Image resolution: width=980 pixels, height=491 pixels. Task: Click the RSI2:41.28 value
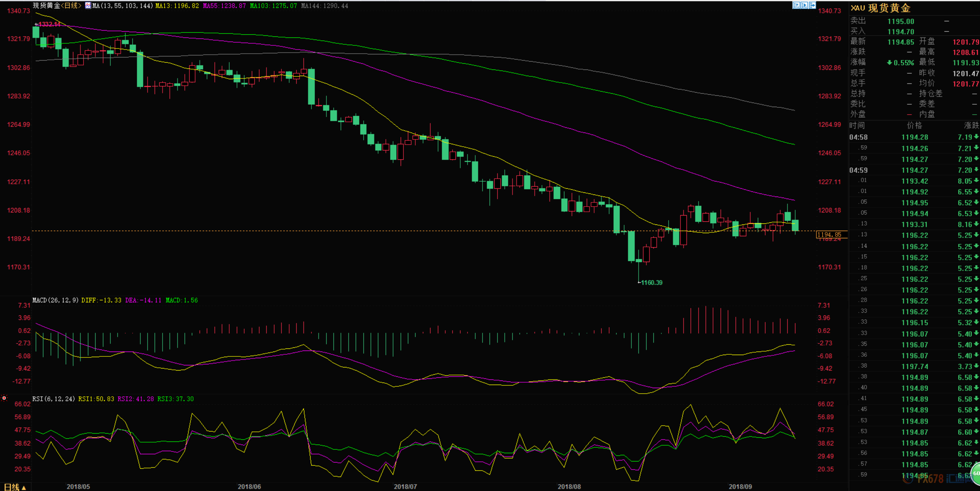[x=135, y=399]
